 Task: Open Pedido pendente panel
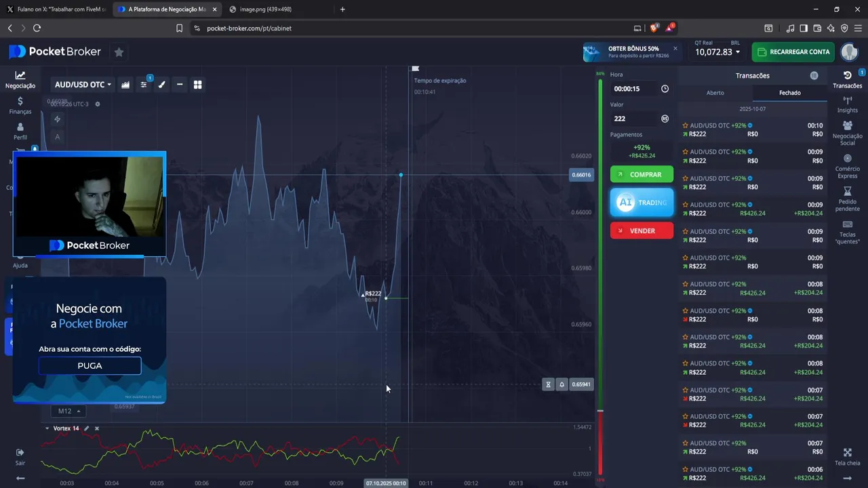point(847,199)
